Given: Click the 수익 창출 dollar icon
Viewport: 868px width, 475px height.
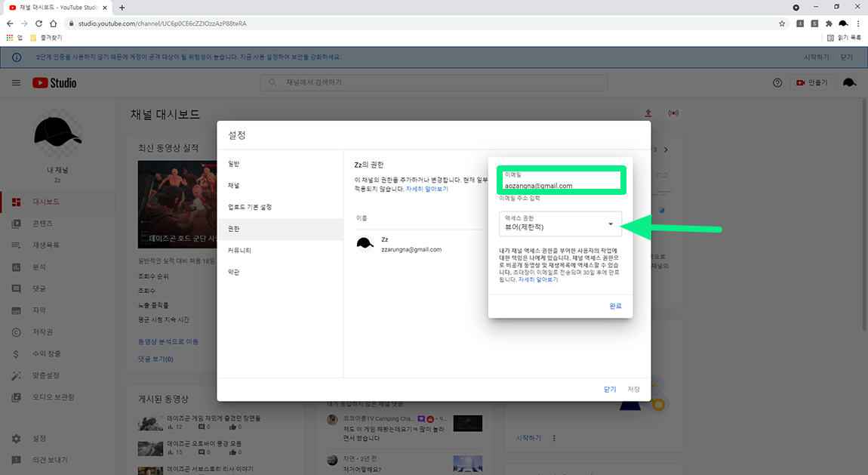Looking at the screenshot, I should [16, 353].
